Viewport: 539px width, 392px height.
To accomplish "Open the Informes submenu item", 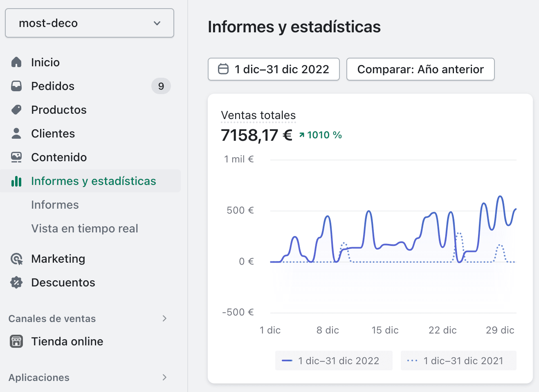I will pos(55,205).
